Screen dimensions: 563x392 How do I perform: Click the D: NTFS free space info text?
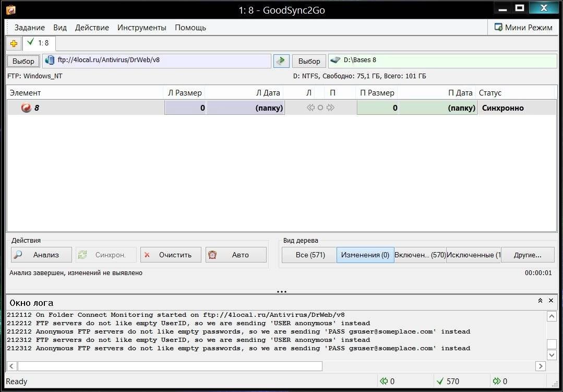(360, 76)
